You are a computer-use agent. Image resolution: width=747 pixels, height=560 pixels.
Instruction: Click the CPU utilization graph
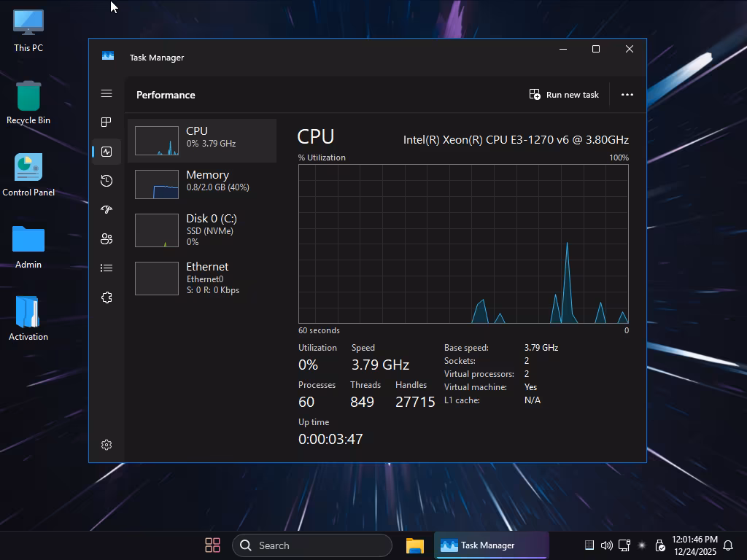463,244
